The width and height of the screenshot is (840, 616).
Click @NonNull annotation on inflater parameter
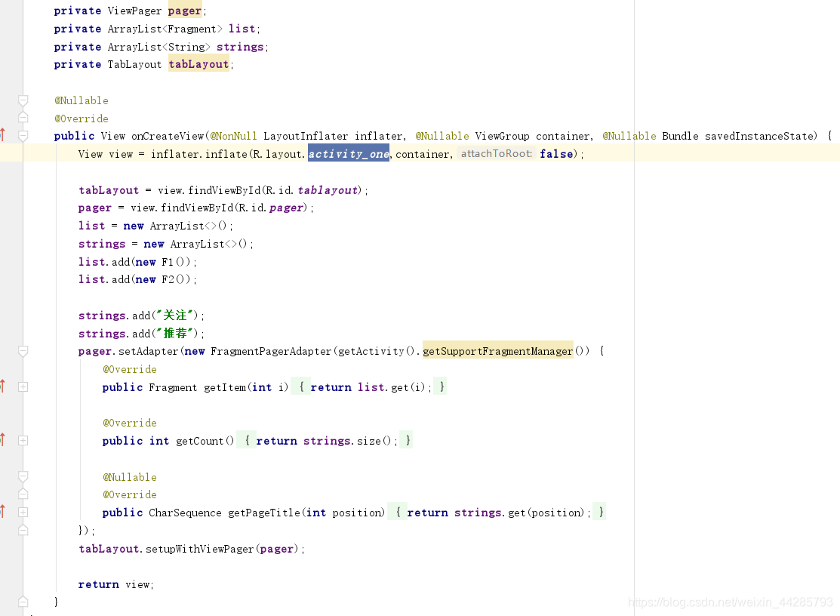point(233,136)
